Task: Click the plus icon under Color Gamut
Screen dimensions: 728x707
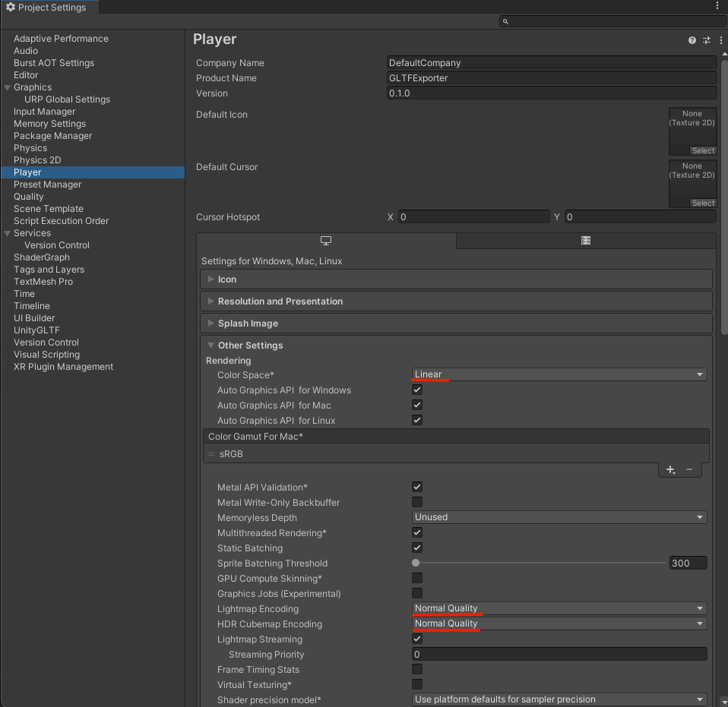Action: [x=670, y=470]
